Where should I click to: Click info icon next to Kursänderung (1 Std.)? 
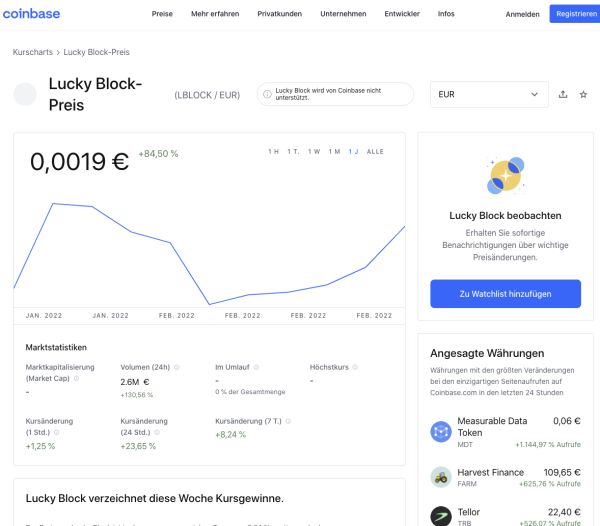pos(57,432)
